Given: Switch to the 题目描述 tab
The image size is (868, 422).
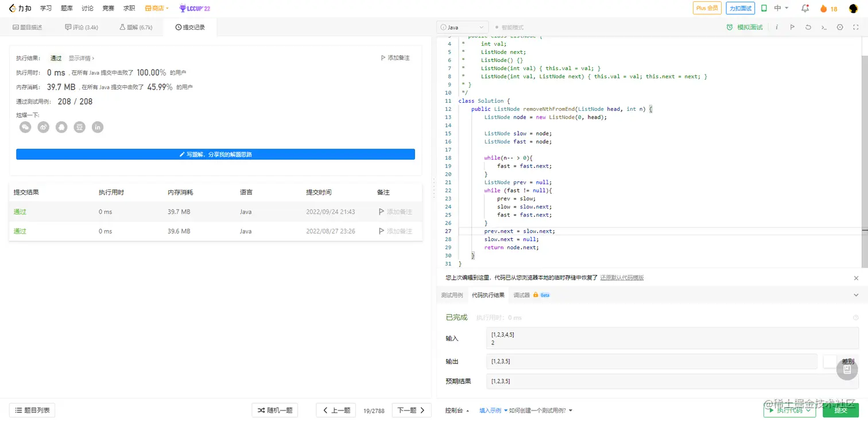Looking at the screenshot, I should pos(27,27).
